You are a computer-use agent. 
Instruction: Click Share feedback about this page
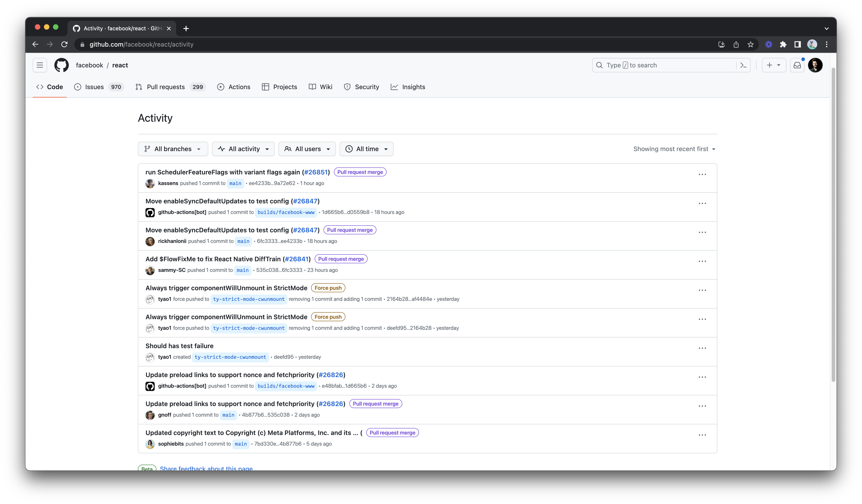[206, 468]
